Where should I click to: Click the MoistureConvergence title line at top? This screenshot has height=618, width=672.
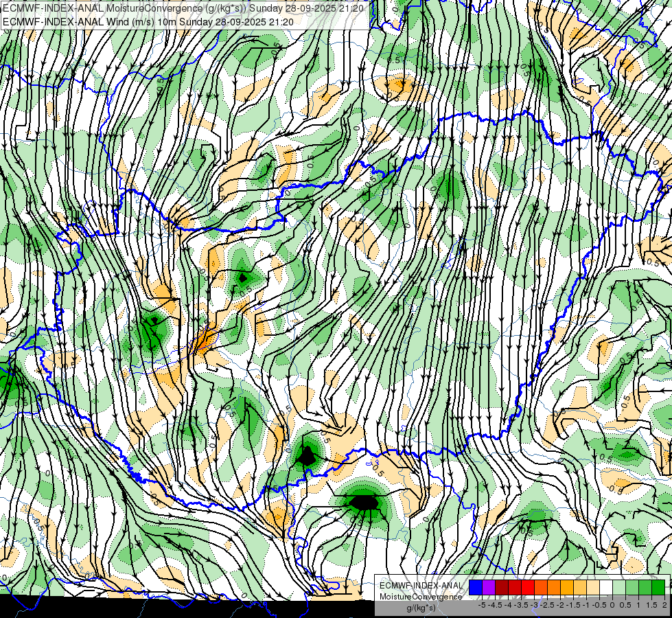[x=183, y=8]
